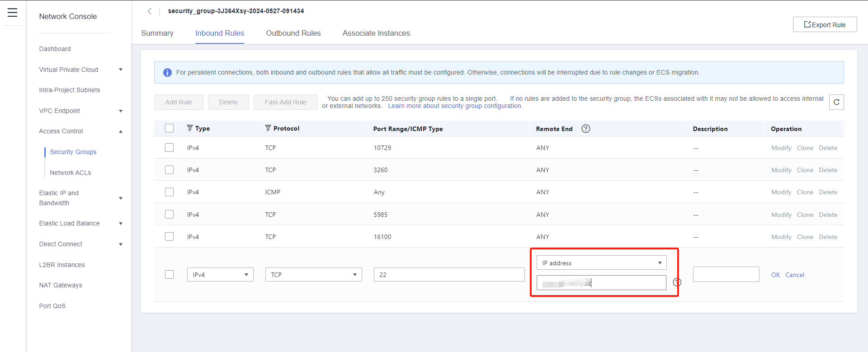
Task: Confirm new rule with OK
Action: coord(775,275)
